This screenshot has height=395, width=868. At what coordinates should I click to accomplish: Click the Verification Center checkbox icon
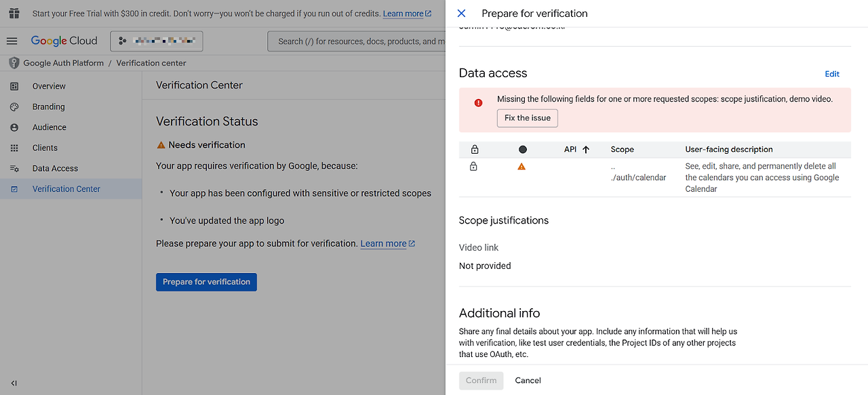14,189
